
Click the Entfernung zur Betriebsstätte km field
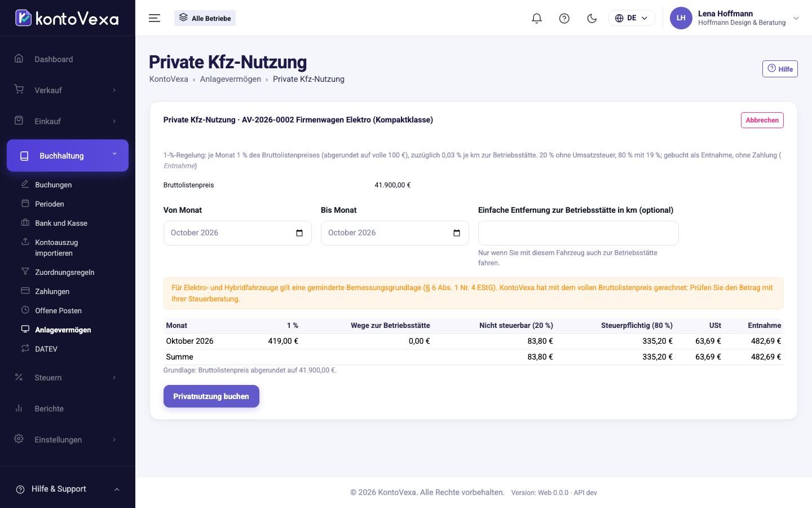[578, 233]
